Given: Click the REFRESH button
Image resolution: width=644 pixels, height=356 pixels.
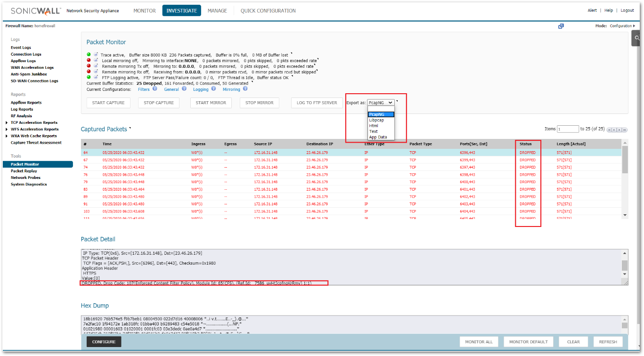Looking at the screenshot, I should (608, 342).
